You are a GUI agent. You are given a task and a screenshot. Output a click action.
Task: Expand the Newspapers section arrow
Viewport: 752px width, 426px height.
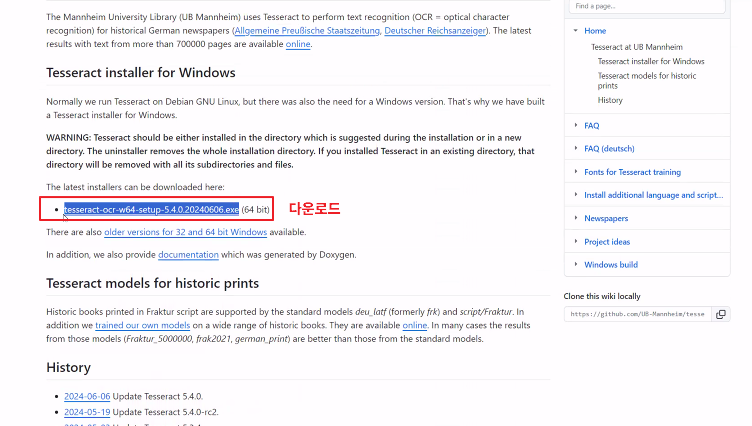[576, 218]
